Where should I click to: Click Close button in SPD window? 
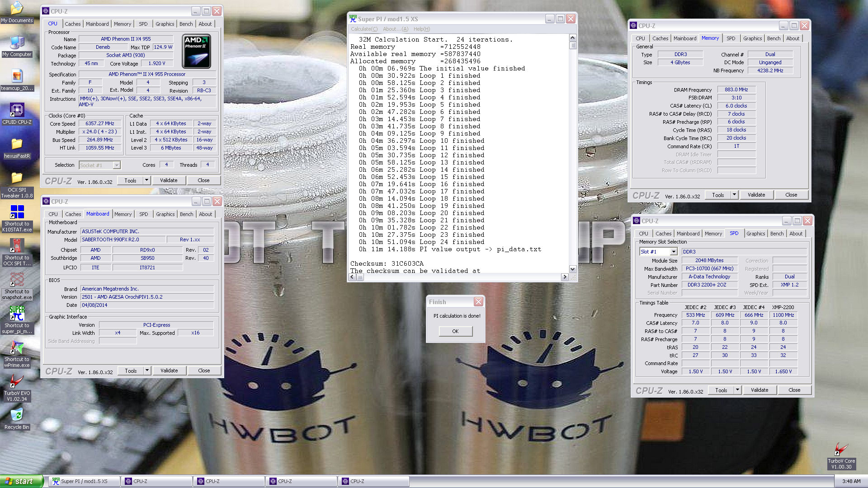[x=794, y=390]
